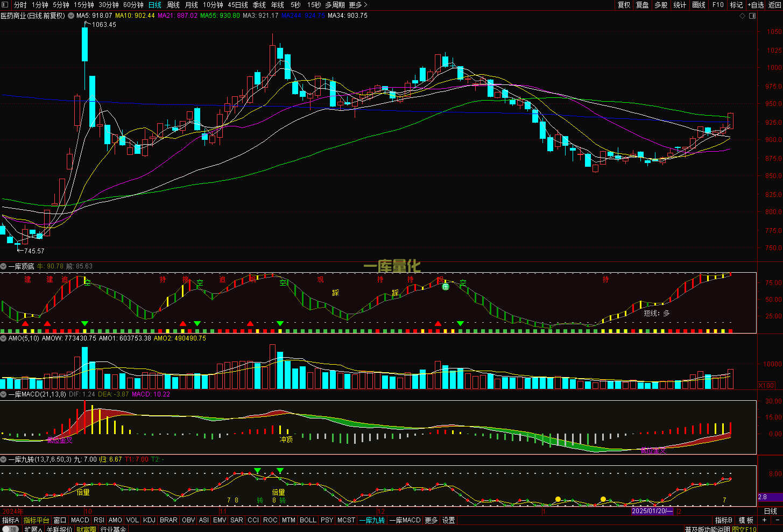Select the 指标B tab

click(x=724, y=520)
